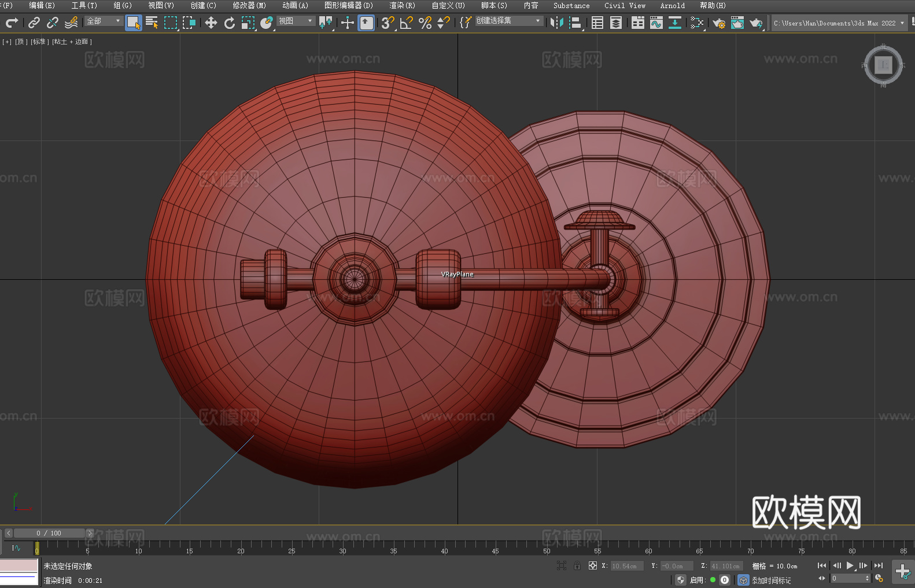Open the 渲染(R) menu
The image size is (915, 588).
coord(402,5)
